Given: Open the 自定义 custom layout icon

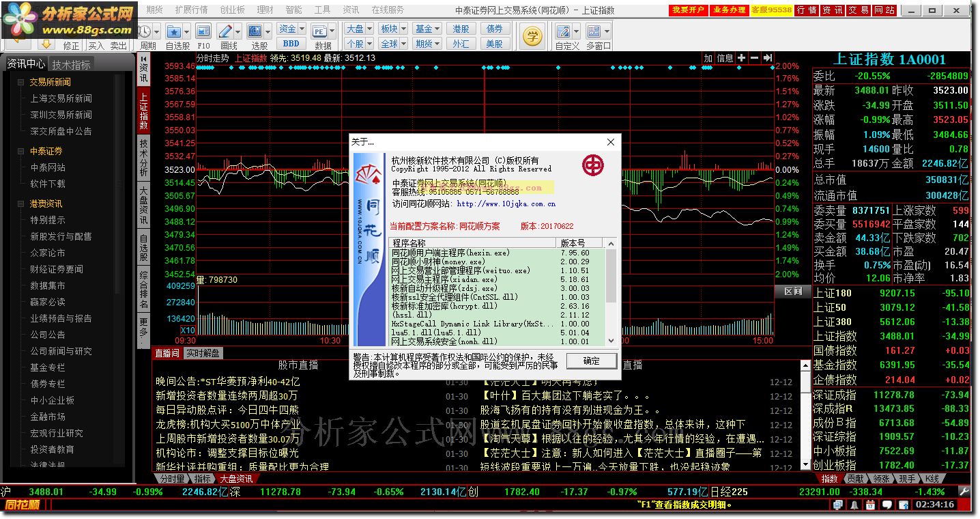Looking at the screenshot, I should tap(563, 31).
